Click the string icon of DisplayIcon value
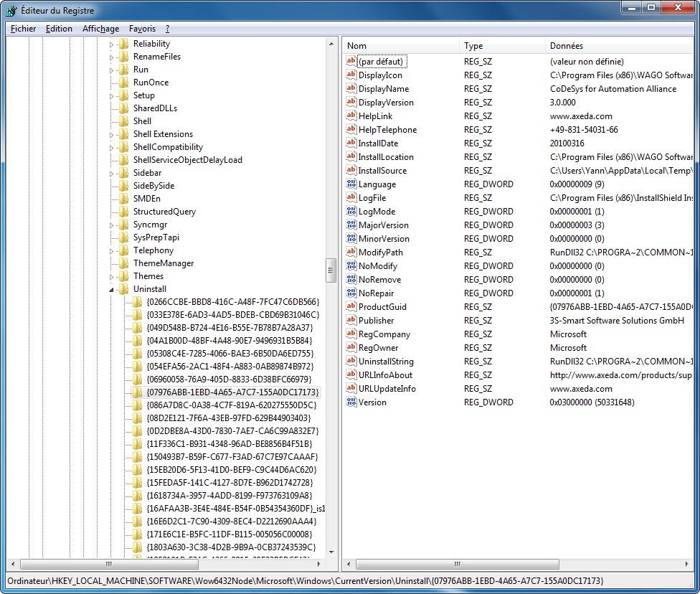Image resolution: width=700 pixels, height=594 pixels. point(351,75)
